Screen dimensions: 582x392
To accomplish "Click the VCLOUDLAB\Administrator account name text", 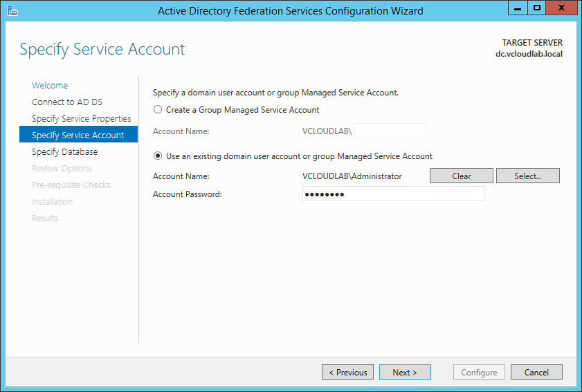I will 352,176.
